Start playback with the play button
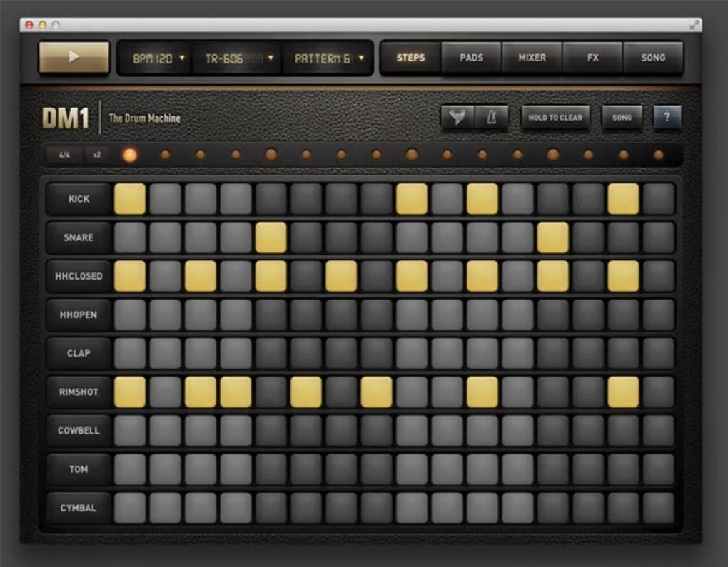 (x=74, y=57)
